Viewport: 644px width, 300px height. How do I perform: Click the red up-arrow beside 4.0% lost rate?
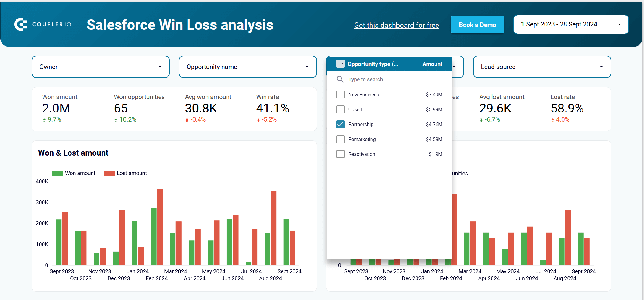click(552, 120)
